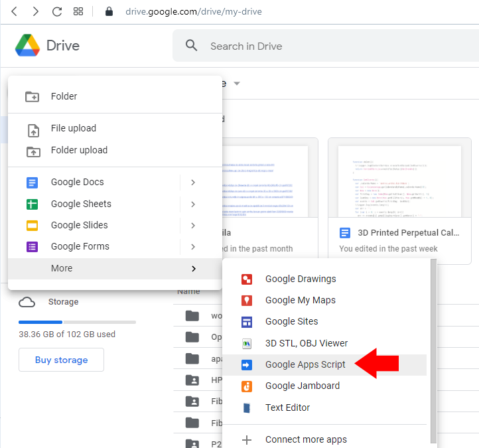Click the browser address bar URL

tap(194, 11)
